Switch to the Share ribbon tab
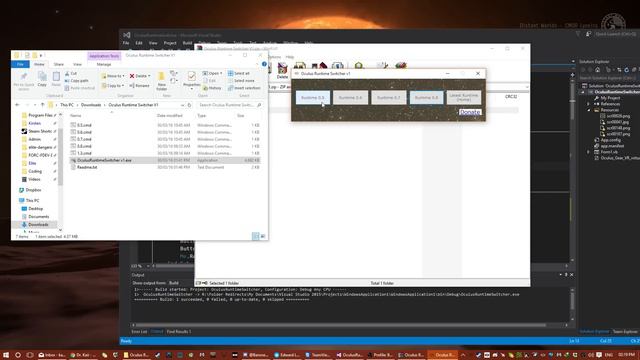Image resolution: width=640 pixels, height=360 pixels. 59,64
